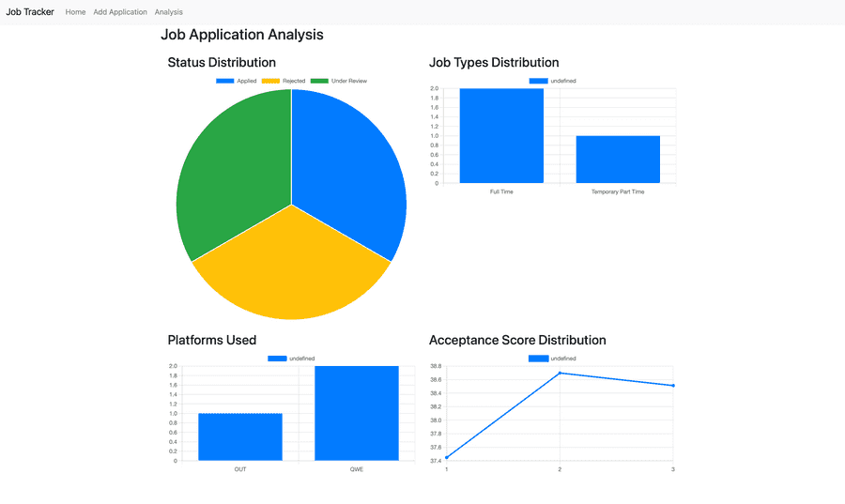The image size is (845, 504).
Task: Click the peak point at x=2
Action: 560,373
